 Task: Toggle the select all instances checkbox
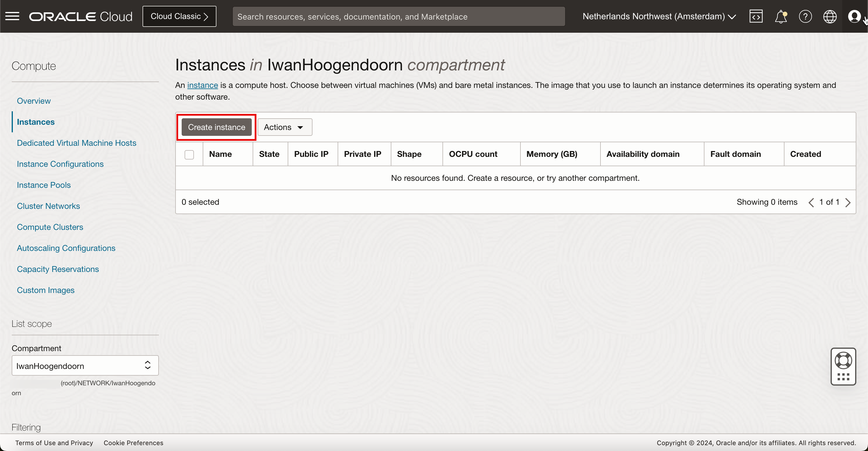189,155
